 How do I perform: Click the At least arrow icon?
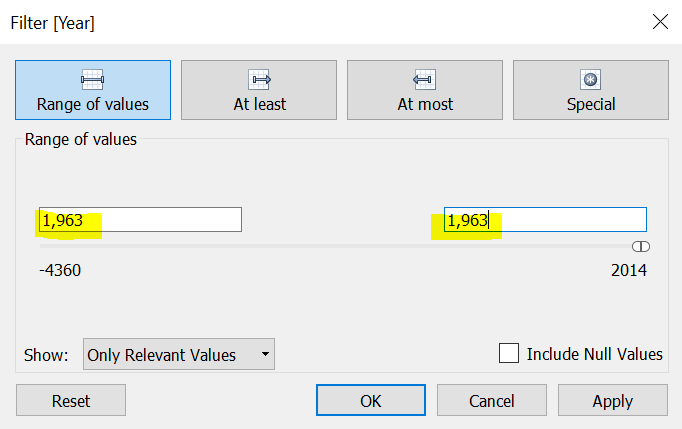click(x=259, y=80)
